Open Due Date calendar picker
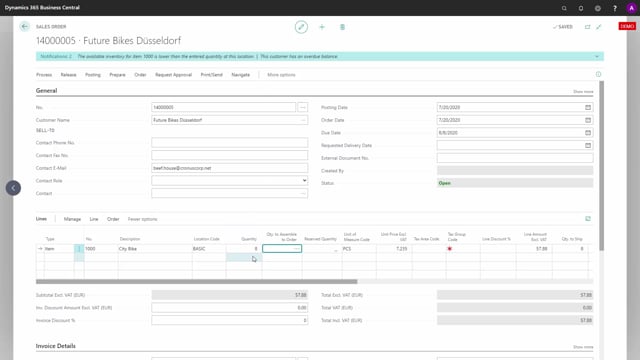Viewport: 640px width, 360px height. click(588, 133)
